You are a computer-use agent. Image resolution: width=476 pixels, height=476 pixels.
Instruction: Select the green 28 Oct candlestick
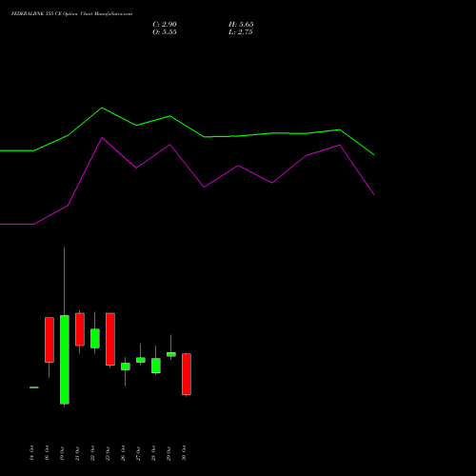pos(156,366)
